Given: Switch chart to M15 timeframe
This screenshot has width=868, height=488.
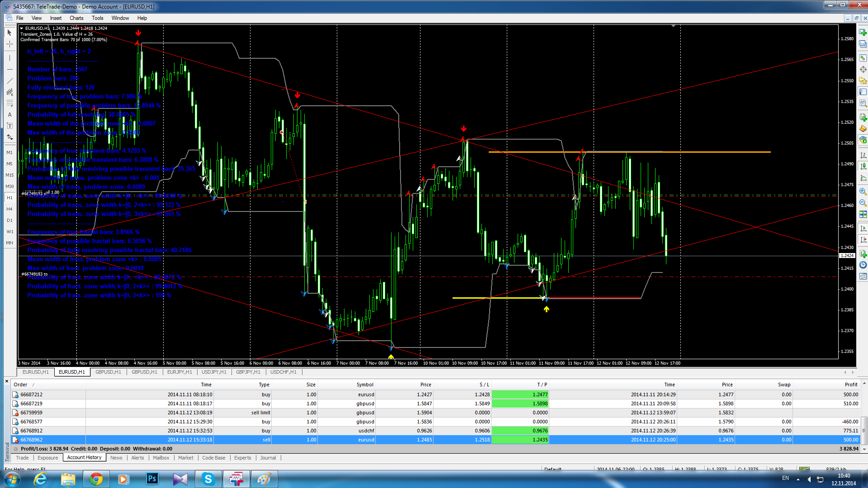Looking at the screenshot, I should click(9, 175).
